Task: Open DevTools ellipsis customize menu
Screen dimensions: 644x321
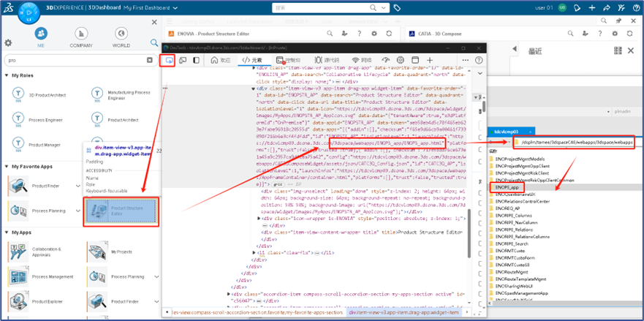Action: (466, 60)
